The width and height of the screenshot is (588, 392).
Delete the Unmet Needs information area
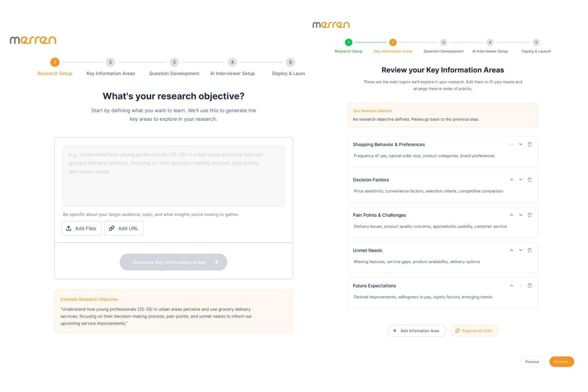tap(529, 251)
